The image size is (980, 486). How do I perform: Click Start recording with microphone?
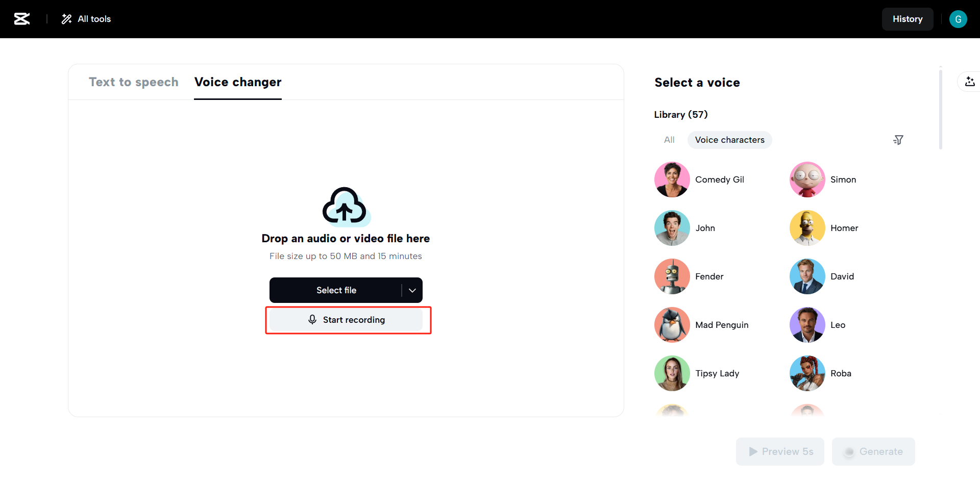click(346, 320)
